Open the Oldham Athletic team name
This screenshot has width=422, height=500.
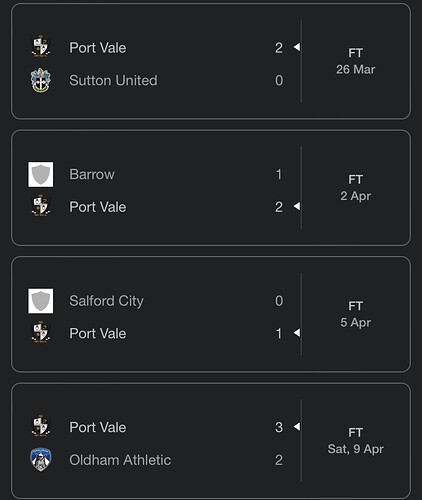120,460
